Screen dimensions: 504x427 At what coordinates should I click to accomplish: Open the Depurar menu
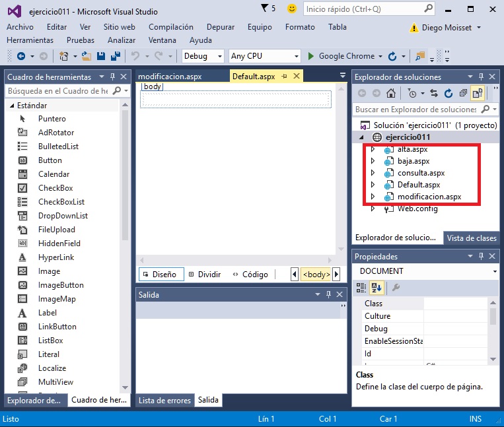[x=221, y=27]
